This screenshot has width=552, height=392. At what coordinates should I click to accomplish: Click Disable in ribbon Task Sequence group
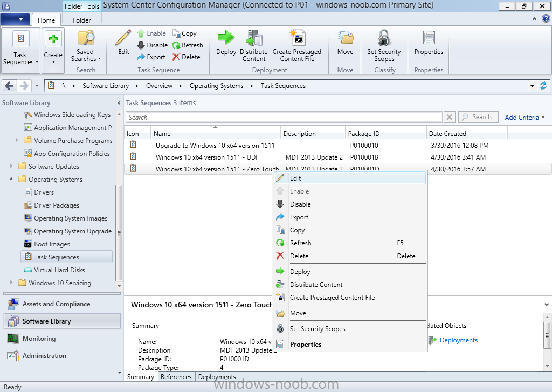click(152, 45)
